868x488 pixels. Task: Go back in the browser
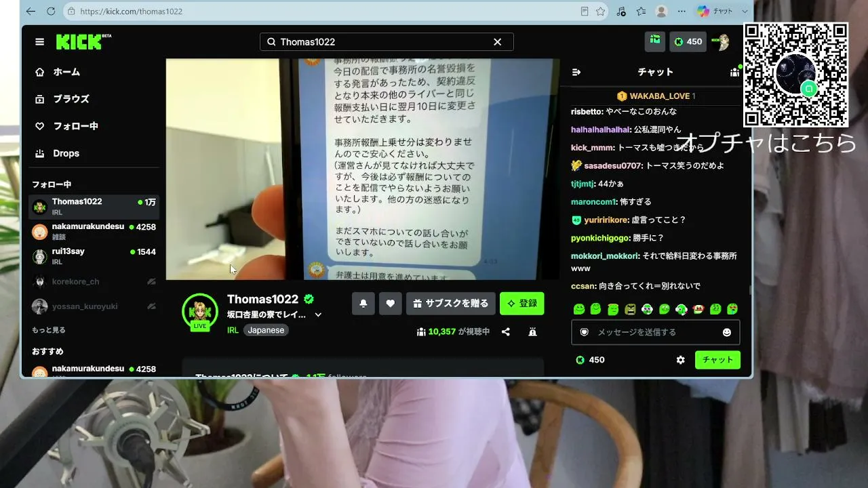click(x=31, y=12)
